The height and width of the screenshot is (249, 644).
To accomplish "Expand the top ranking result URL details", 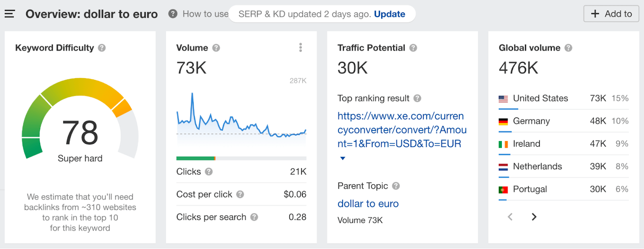I will 342,158.
